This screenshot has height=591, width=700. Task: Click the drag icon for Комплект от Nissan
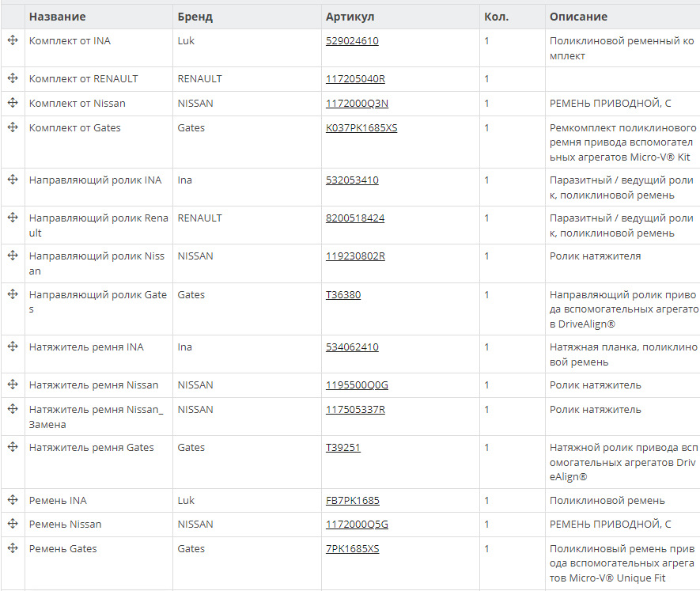pyautogui.click(x=13, y=103)
